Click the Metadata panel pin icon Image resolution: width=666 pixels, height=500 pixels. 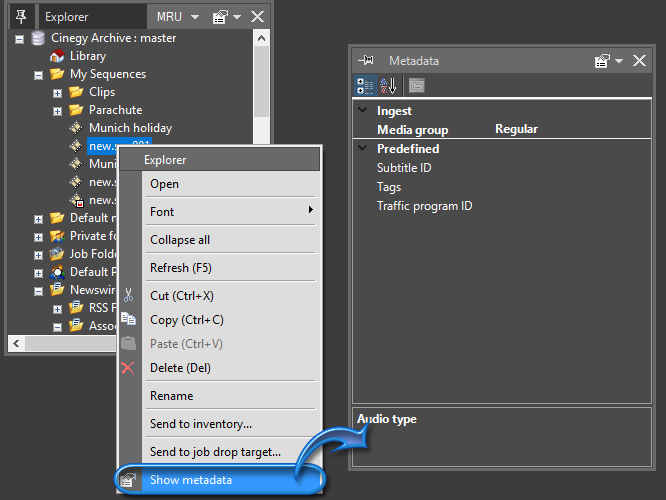[x=366, y=61]
